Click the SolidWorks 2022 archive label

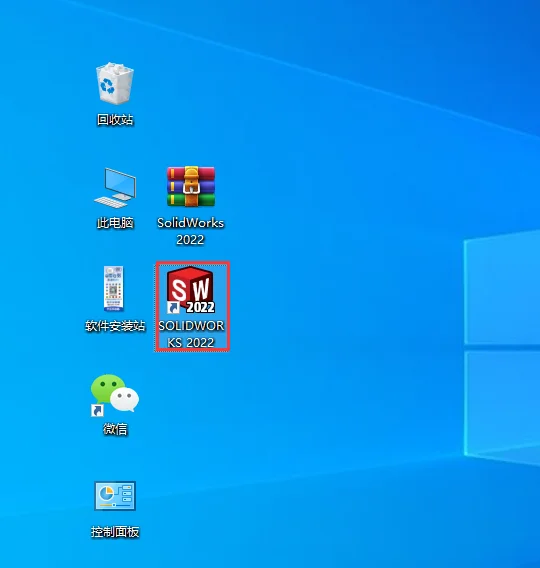click(x=191, y=231)
